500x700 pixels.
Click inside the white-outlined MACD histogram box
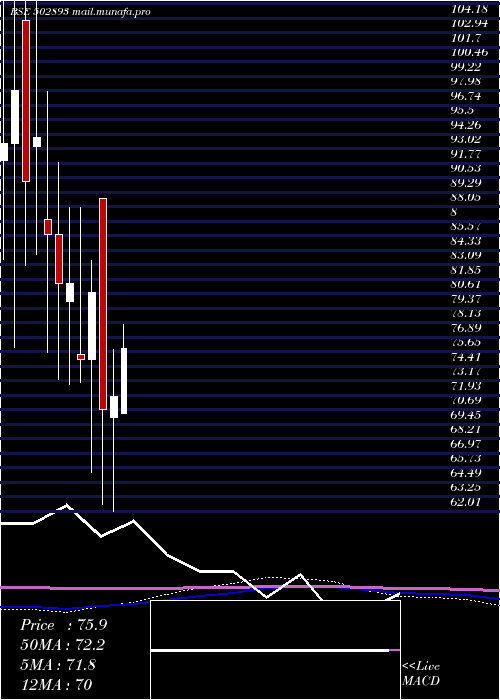point(275,650)
